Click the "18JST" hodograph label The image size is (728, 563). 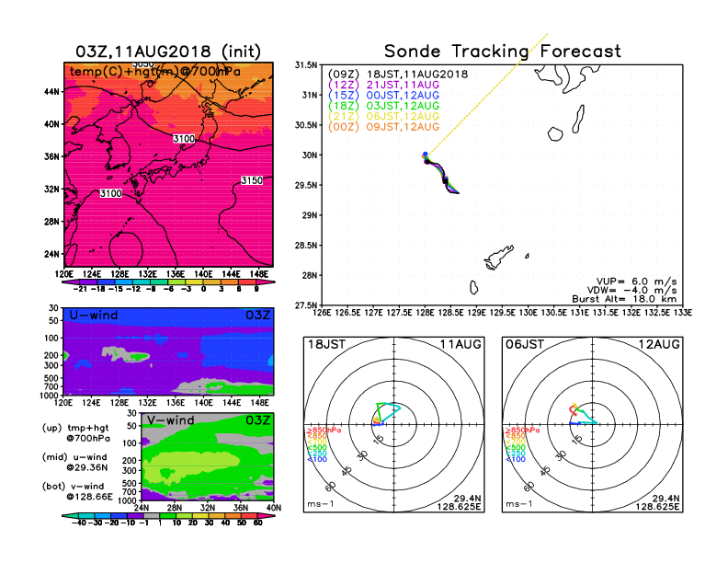click(327, 344)
